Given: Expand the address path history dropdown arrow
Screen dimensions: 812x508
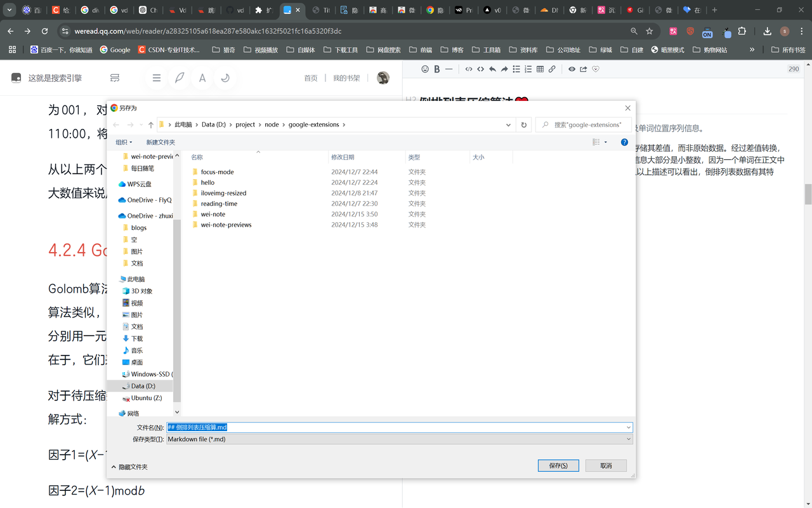Looking at the screenshot, I should click(x=509, y=125).
